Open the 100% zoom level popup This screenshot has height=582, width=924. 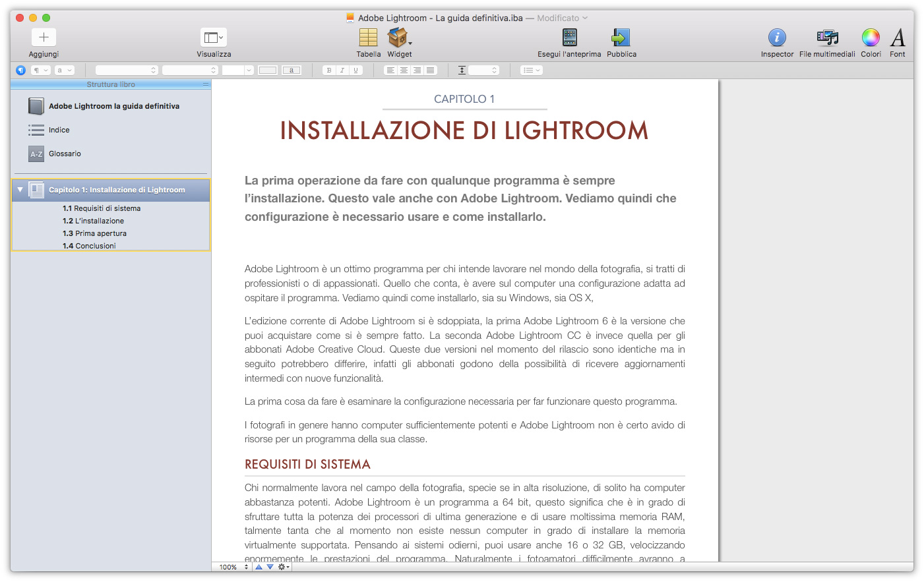(233, 567)
